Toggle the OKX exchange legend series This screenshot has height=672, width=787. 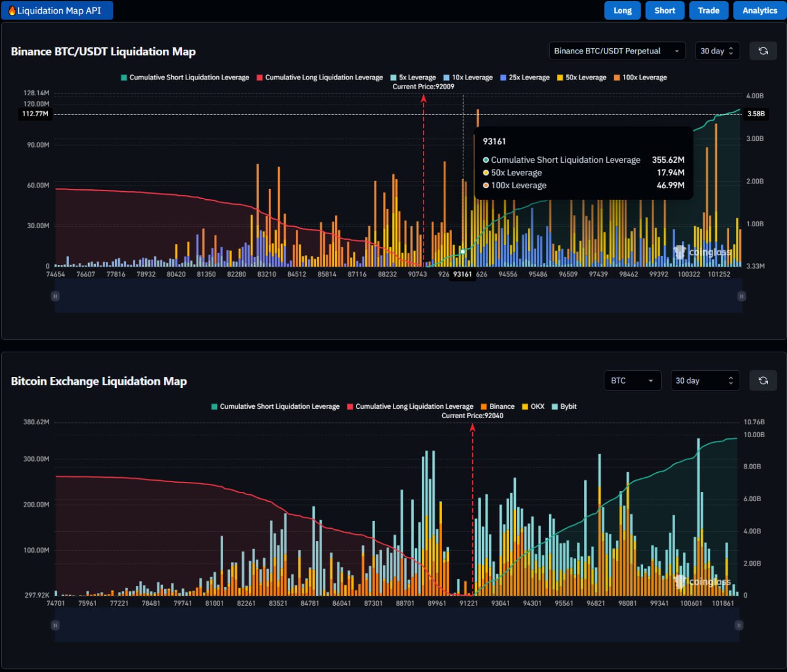point(532,406)
